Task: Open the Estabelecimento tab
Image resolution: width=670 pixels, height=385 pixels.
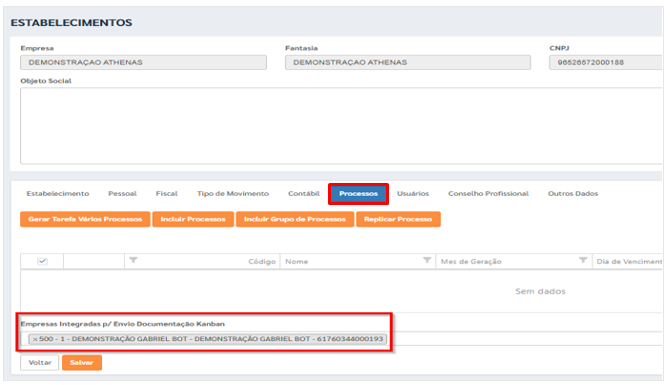Action: pos(58,194)
